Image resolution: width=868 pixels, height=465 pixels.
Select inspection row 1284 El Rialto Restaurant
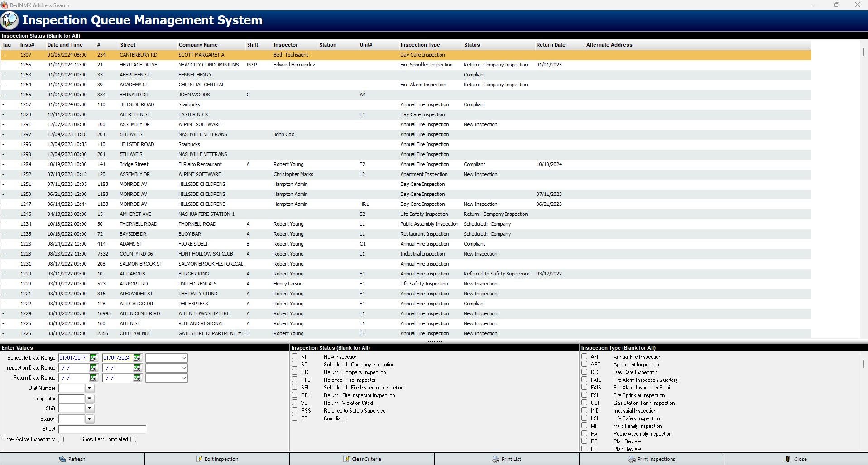coord(406,164)
